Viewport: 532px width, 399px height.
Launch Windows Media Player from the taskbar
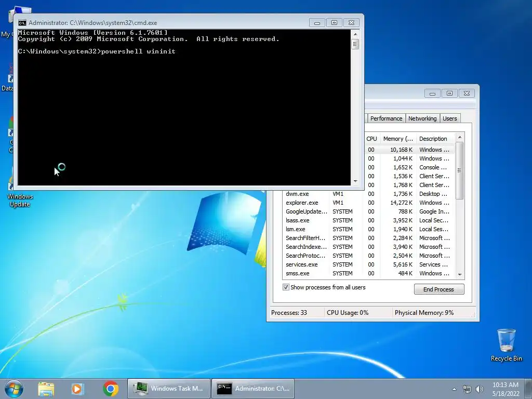pos(78,389)
